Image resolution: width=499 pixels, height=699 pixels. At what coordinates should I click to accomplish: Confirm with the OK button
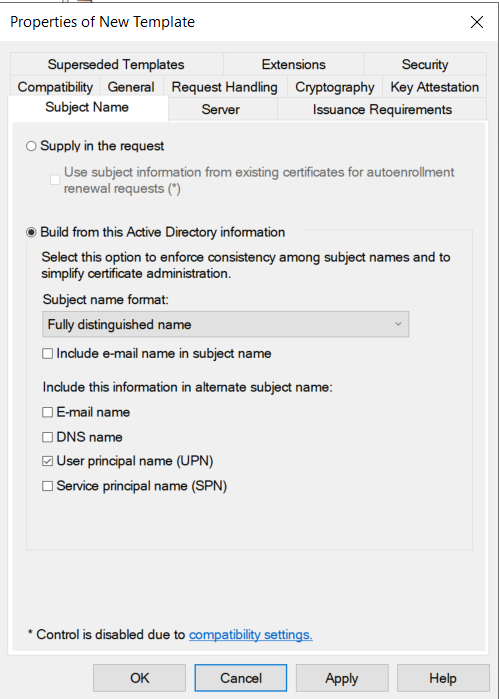140,678
